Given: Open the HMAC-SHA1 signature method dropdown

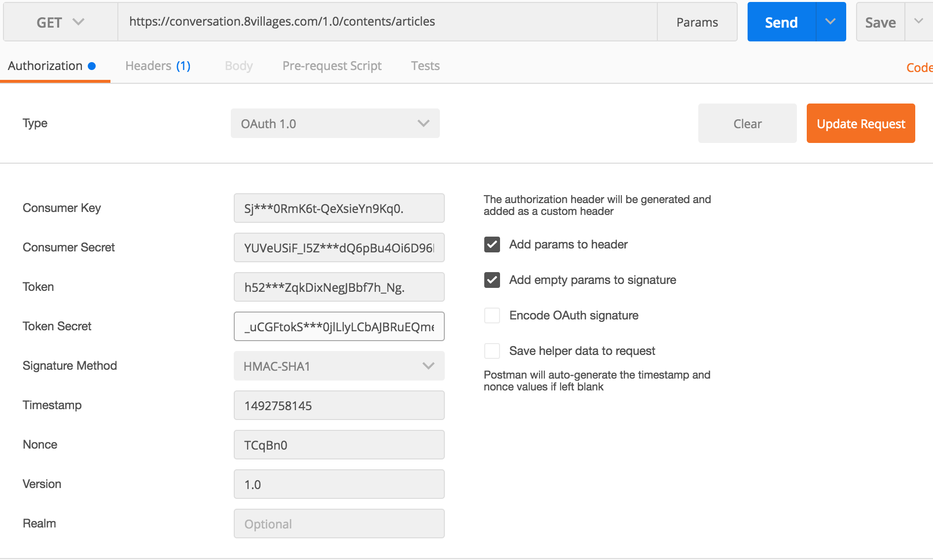Looking at the screenshot, I should (x=339, y=366).
